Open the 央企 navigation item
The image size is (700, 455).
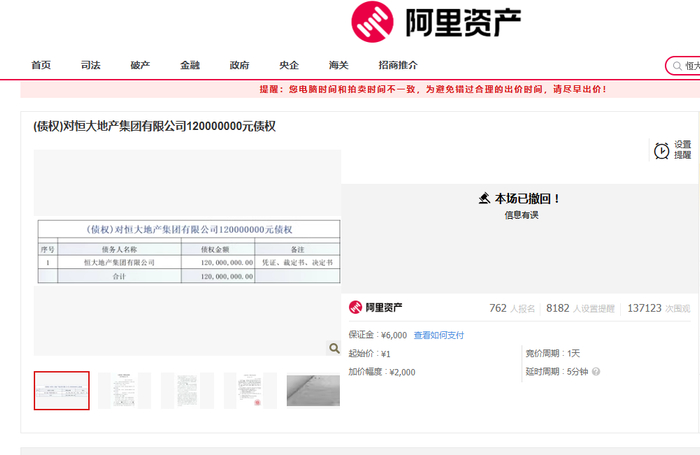[289, 65]
